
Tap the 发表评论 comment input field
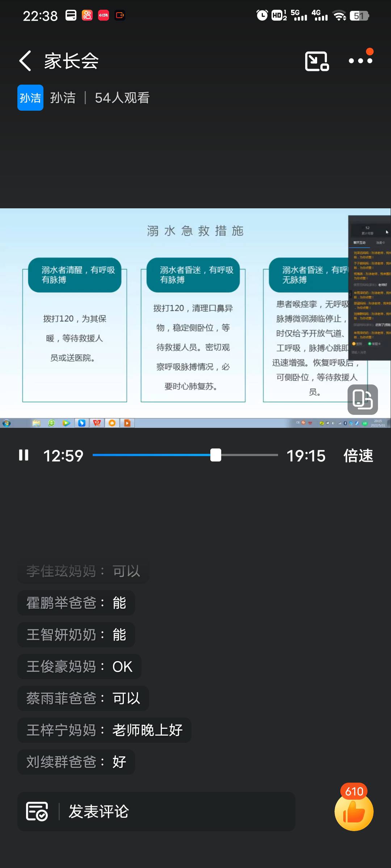point(156,811)
